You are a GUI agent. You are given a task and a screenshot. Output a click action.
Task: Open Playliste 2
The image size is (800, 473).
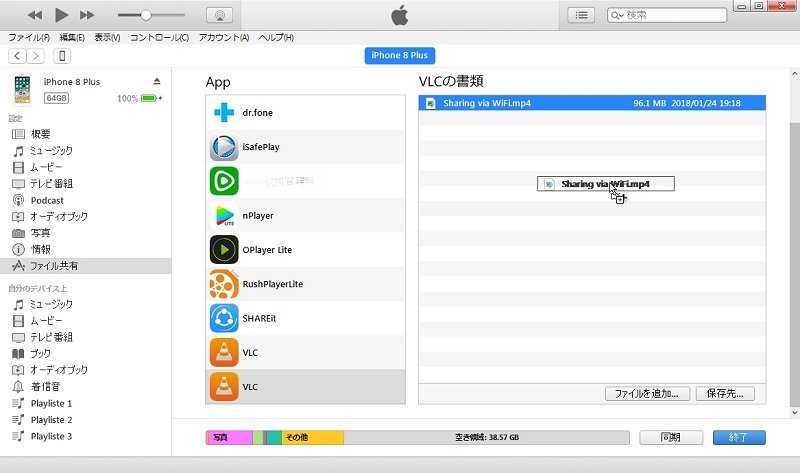click(86, 419)
